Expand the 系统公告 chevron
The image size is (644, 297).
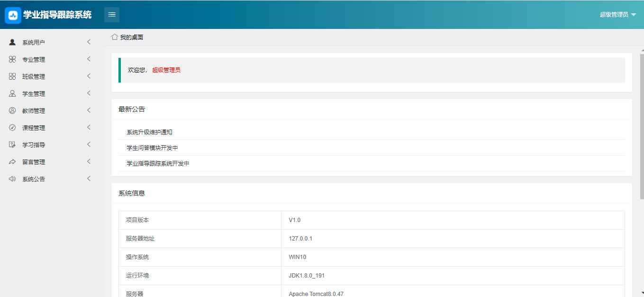[x=89, y=179]
